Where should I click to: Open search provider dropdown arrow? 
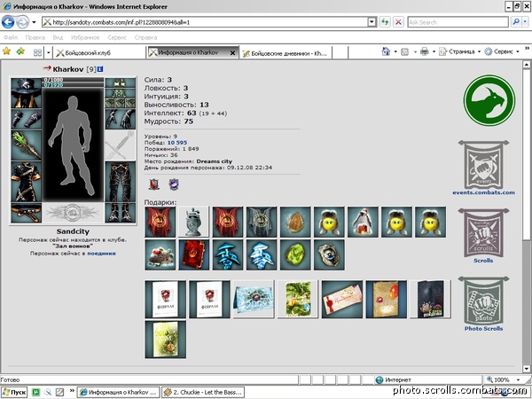coord(525,22)
